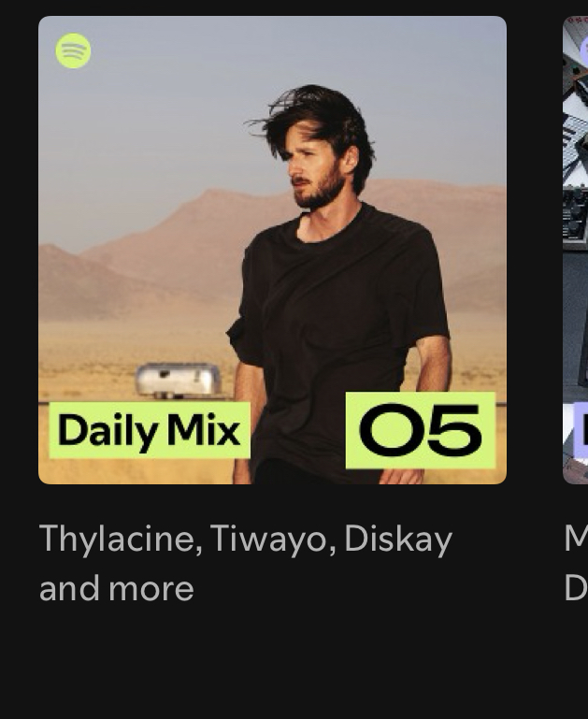
Task: Select the green "05" number badge
Action: tap(421, 430)
